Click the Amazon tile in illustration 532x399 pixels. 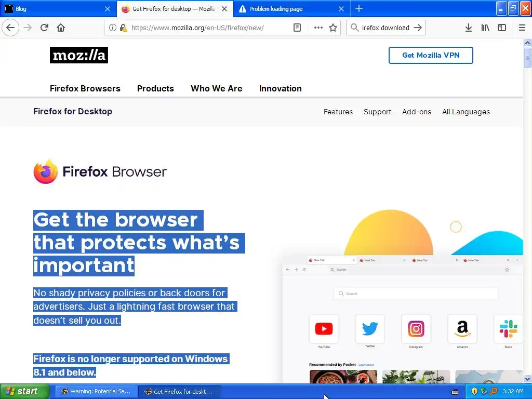pyautogui.click(x=462, y=328)
